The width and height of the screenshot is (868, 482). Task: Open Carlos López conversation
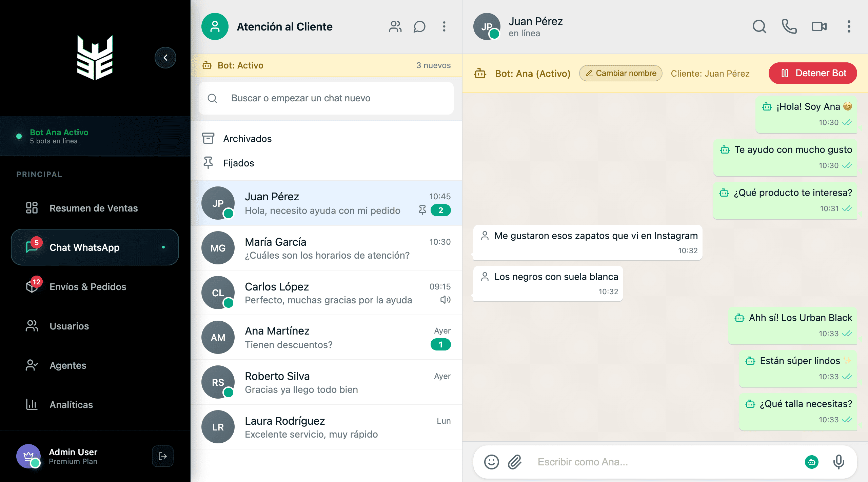click(326, 293)
